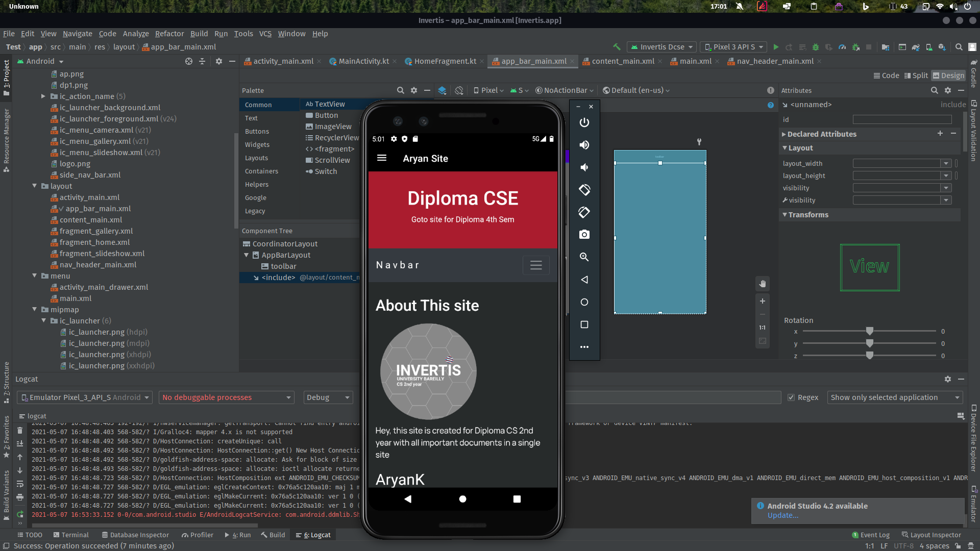980x551 pixels.
Task: Clear logcat with the trash icon
Action: coord(20,431)
